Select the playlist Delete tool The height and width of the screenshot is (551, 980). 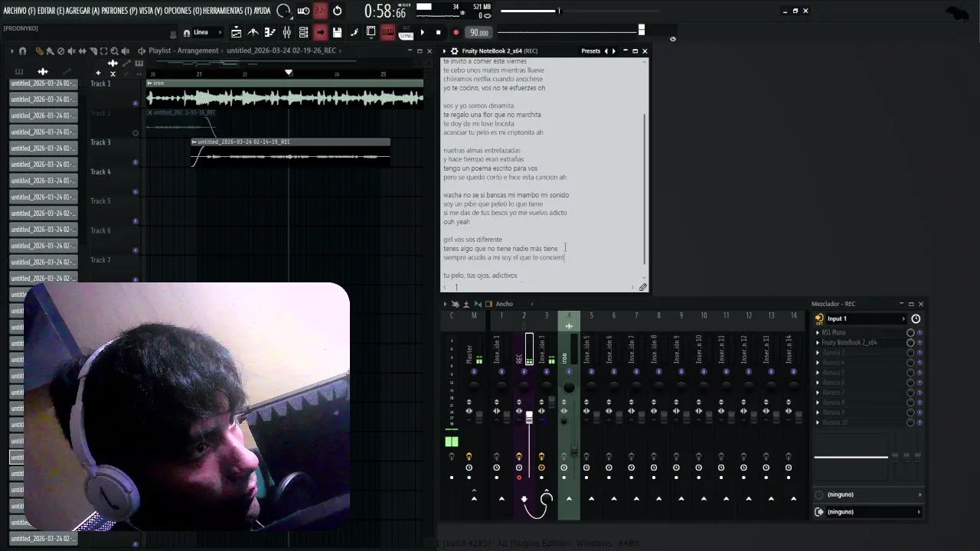point(60,51)
